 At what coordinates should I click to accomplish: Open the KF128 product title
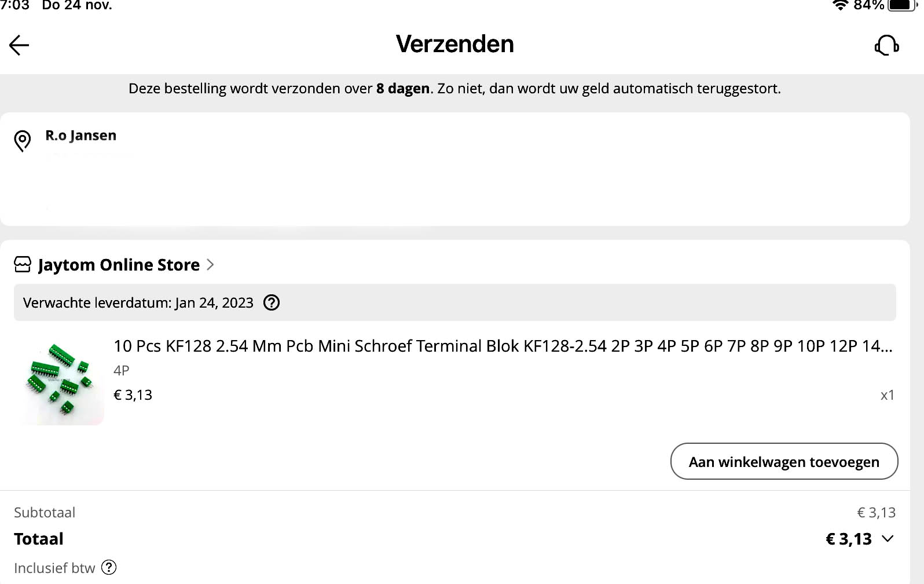[x=503, y=346]
